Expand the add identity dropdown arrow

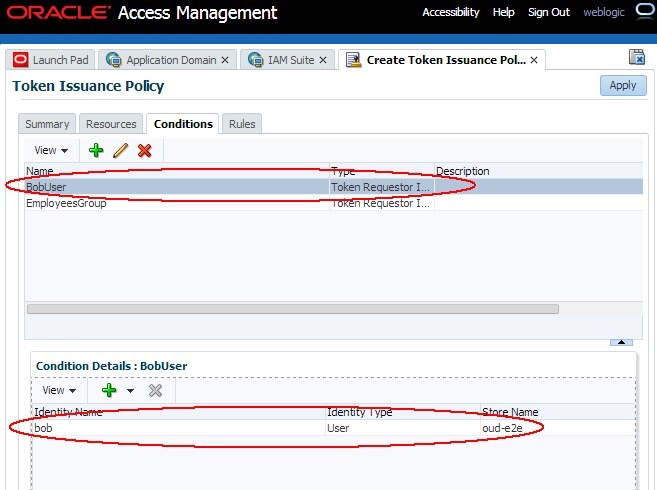click(130, 391)
